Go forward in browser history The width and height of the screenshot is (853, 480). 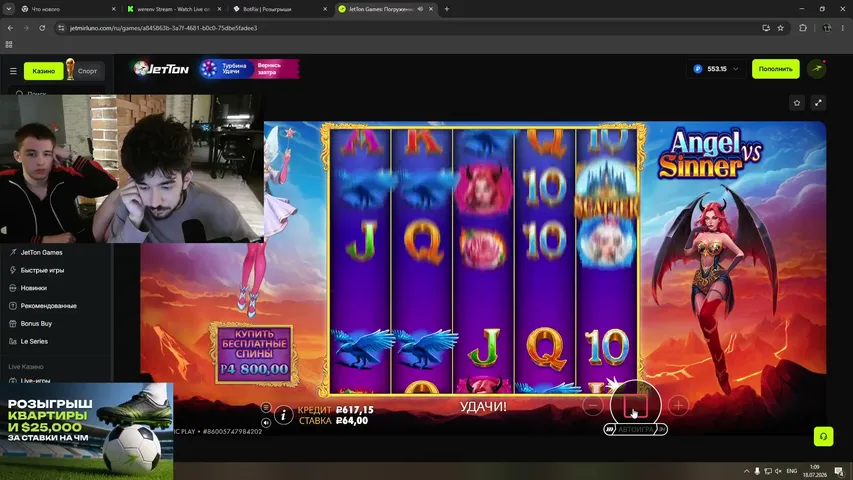point(26,28)
